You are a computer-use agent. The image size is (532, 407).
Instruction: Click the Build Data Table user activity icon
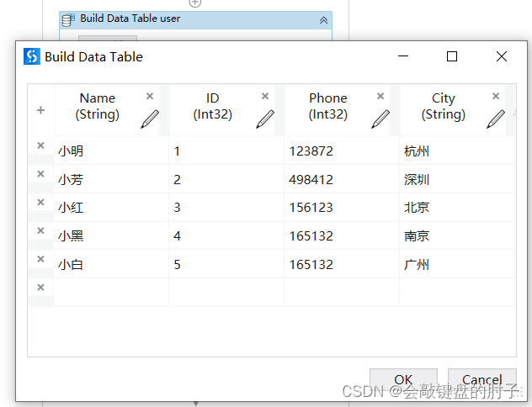(x=68, y=19)
